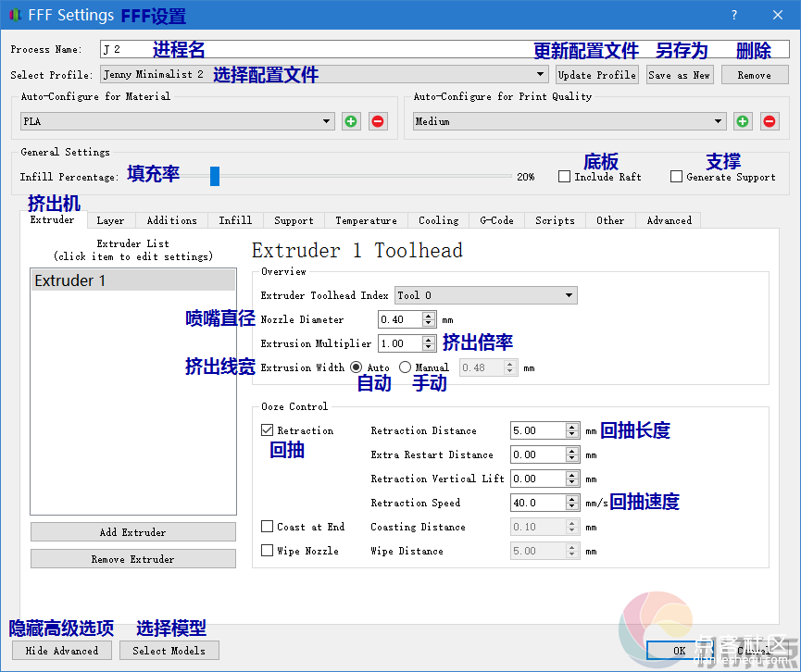
Task: Click the help question mark in title bar
Action: [734, 15]
